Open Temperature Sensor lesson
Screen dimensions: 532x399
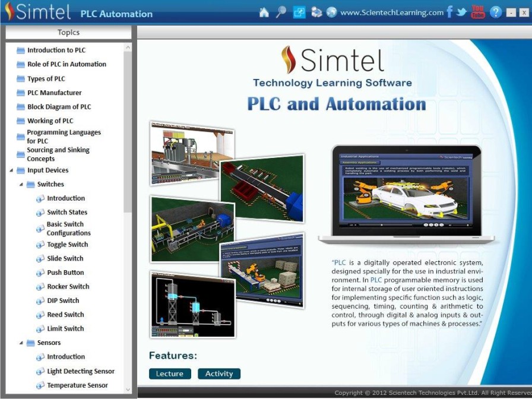click(77, 385)
